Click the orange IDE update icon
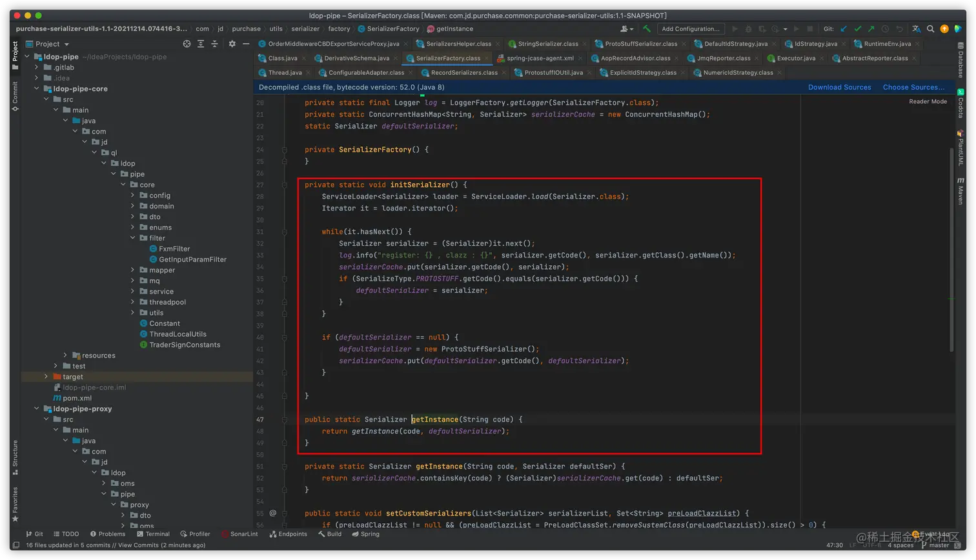 point(944,29)
